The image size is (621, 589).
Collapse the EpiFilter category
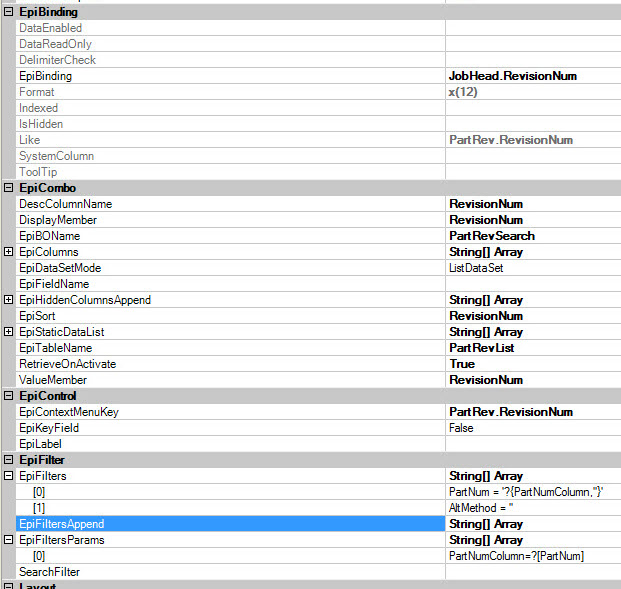pos(8,460)
